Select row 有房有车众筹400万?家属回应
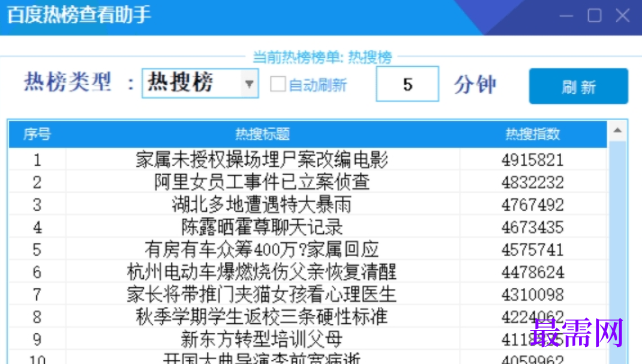The width and height of the screenshot is (642, 364). pos(308,250)
